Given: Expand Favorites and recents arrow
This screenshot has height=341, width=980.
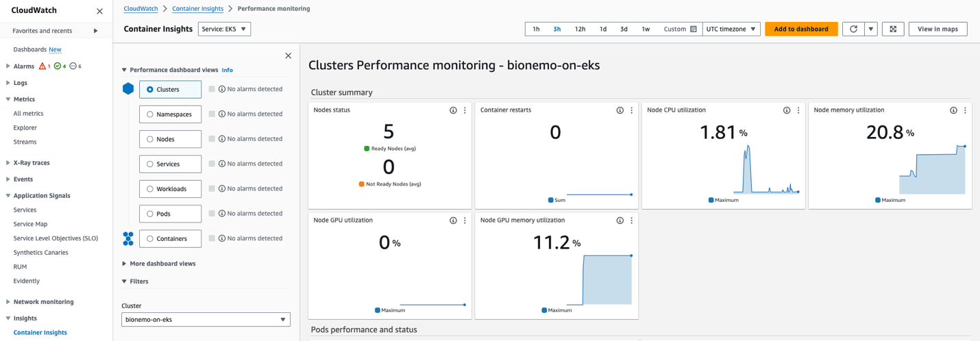Looking at the screenshot, I should click(x=95, y=31).
